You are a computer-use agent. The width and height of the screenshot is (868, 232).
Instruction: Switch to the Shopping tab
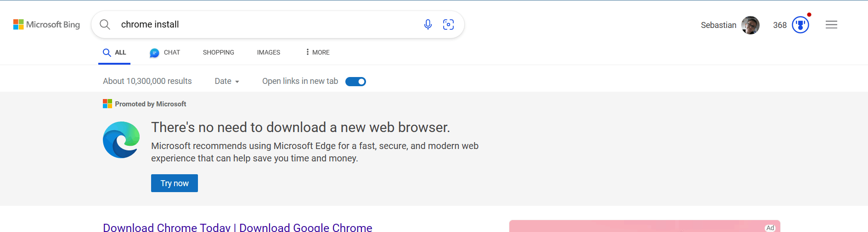coord(219,52)
